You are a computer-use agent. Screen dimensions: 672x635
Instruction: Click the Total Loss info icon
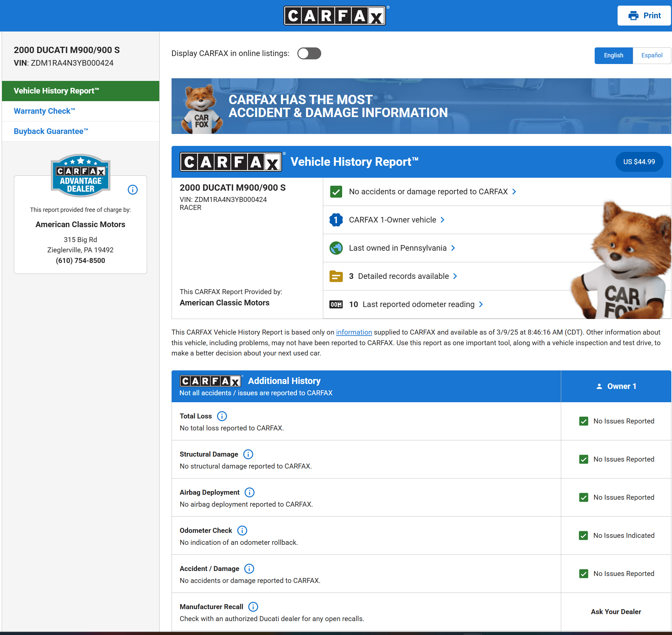point(222,416)
